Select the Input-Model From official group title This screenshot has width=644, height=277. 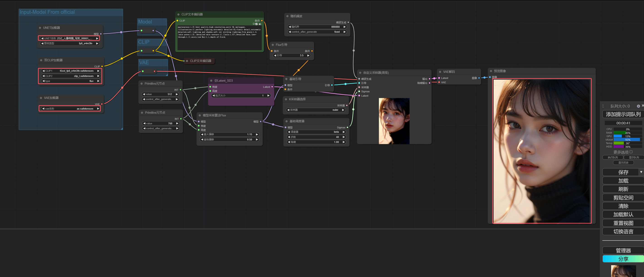(47, 12)
